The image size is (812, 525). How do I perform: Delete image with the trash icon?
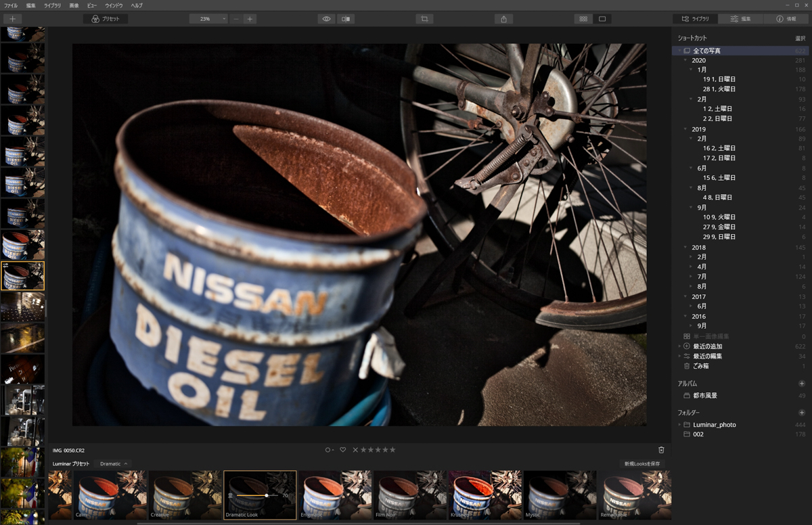pyautogui.click(x=661, y=450)
